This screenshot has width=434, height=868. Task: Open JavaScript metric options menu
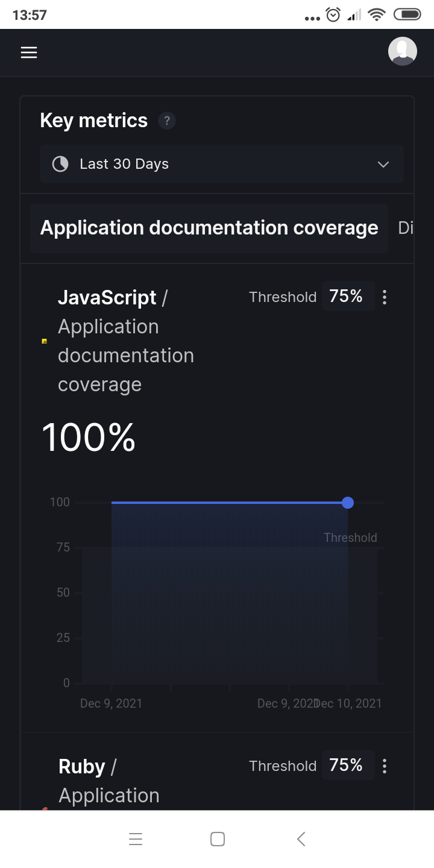[385, 297]
